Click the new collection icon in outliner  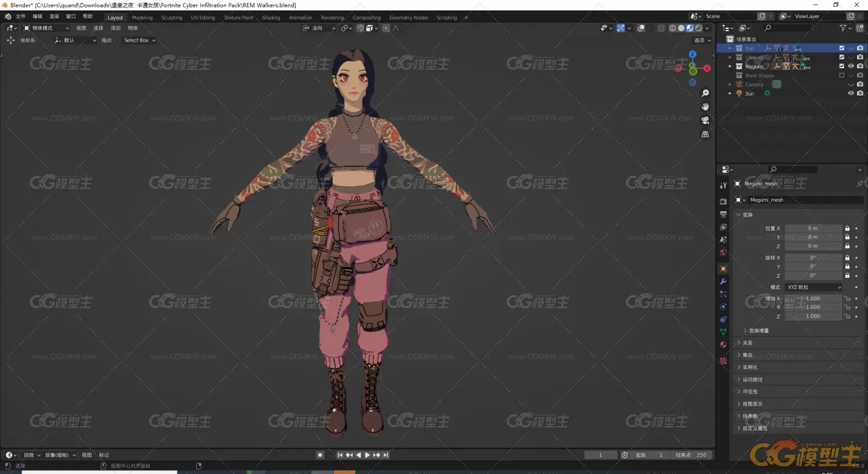coord(860,28)
